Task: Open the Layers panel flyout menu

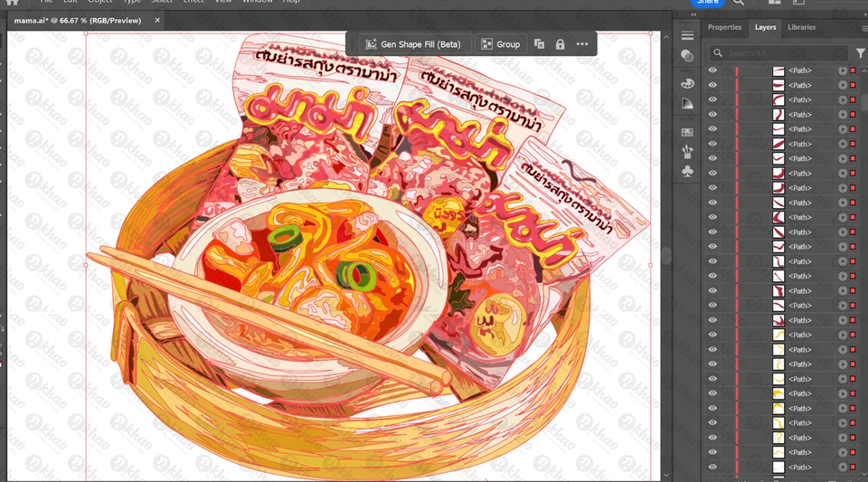Action: [x=864, y=28]
